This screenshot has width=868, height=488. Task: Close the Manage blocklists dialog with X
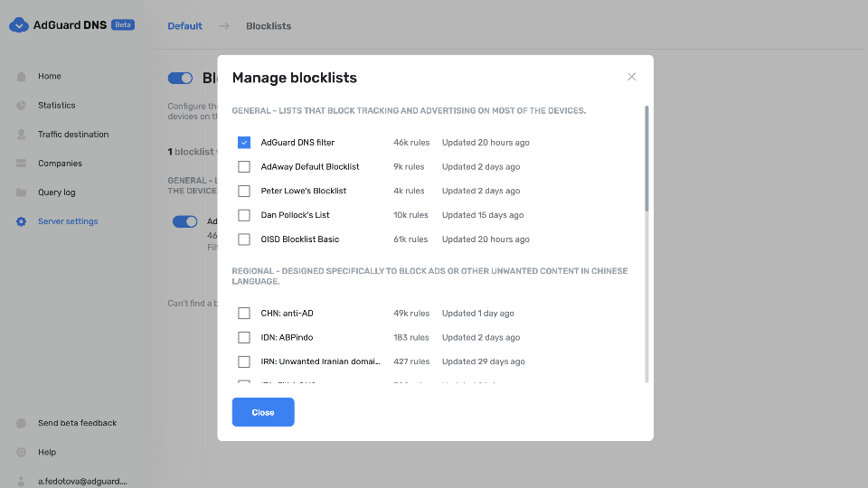coord(632,77)
